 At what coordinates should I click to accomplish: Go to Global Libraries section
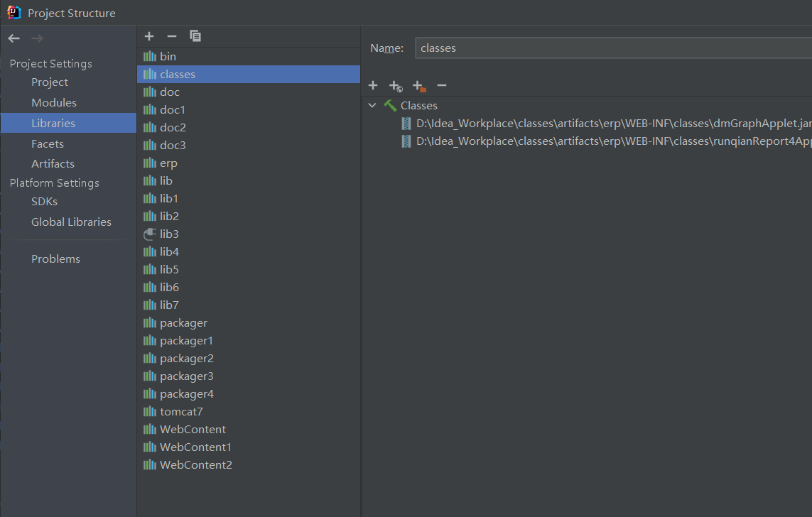pos(71,222)
